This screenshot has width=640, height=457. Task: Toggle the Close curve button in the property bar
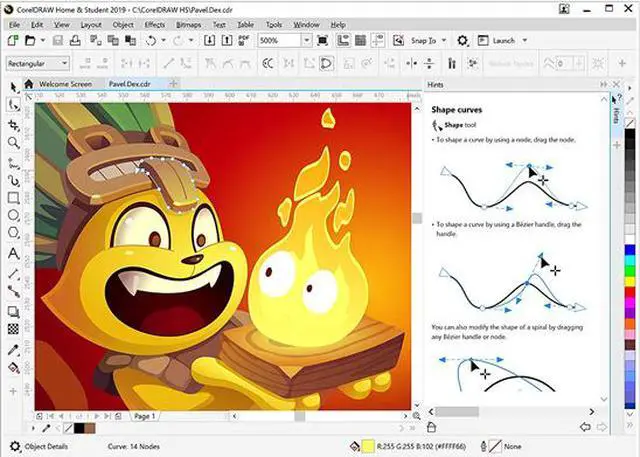click(x=327, y=63)
